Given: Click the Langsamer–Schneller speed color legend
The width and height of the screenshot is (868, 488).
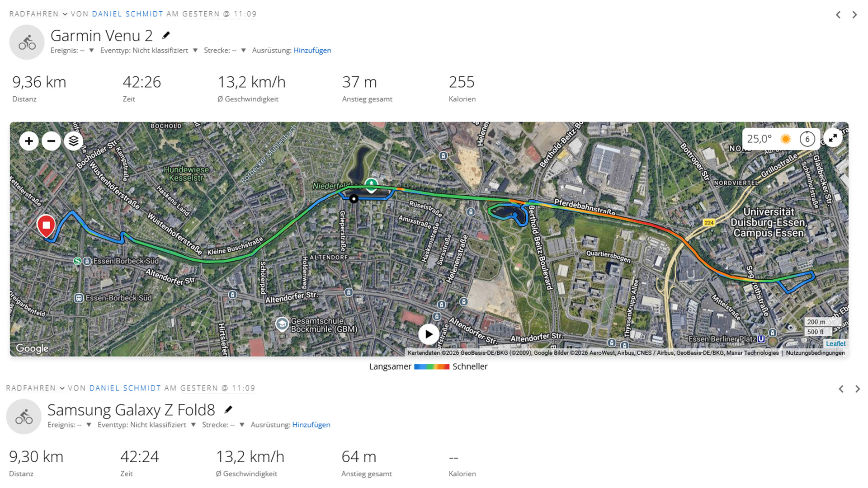Looking at the screenshot, I should coord(429,366).
